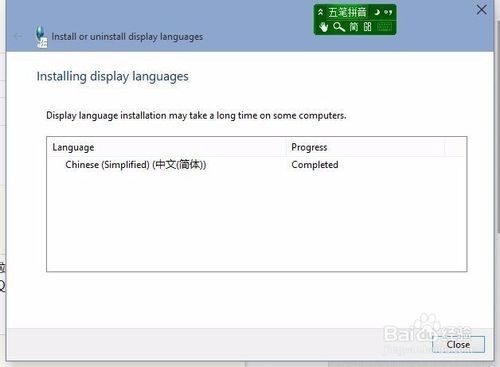
Task: Click the Close button at the bottom
Action: 458,344
